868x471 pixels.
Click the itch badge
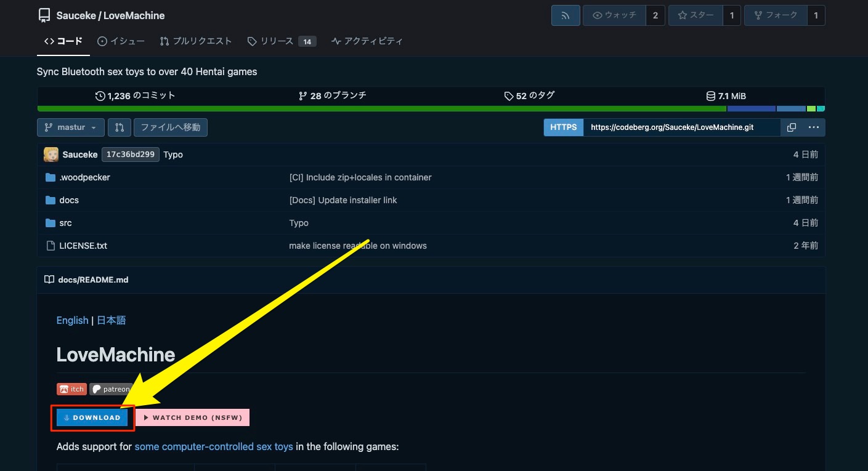[71, 389]
